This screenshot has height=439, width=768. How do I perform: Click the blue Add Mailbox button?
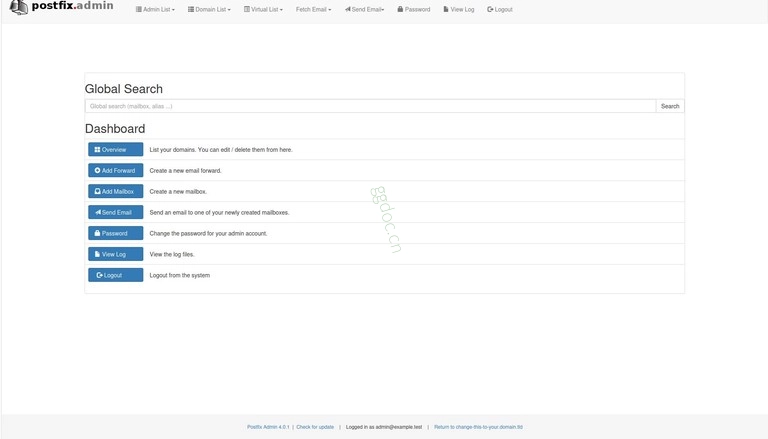(116, 192)
